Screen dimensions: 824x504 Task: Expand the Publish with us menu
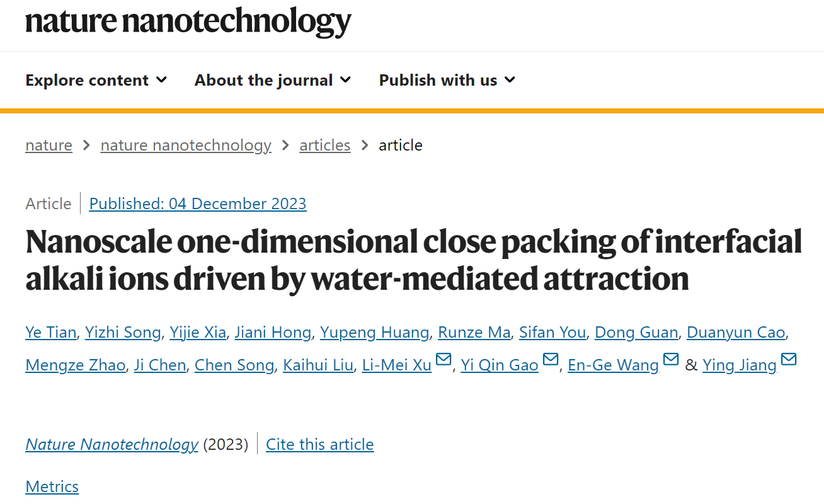[447, 81]
